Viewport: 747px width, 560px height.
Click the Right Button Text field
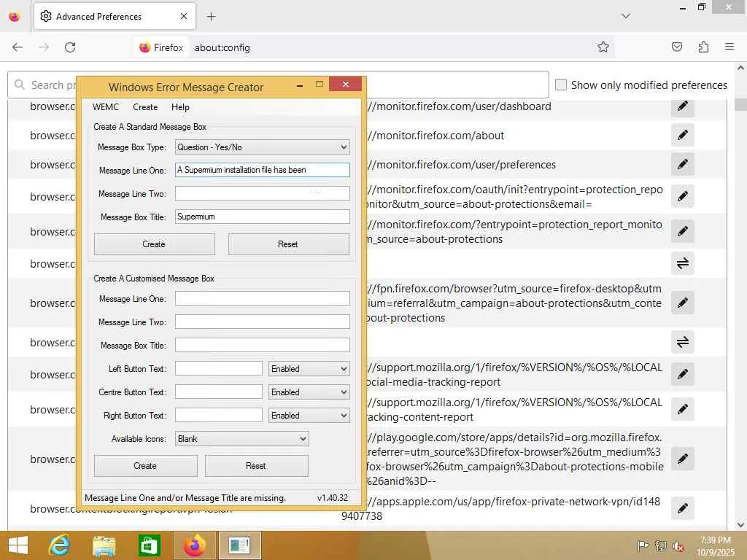(218, 415)
